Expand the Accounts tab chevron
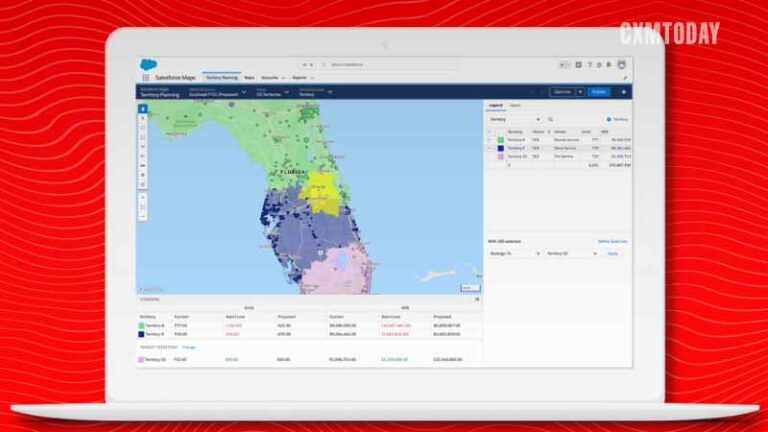Viewport: 768px width, 432px height. [283, 78]
